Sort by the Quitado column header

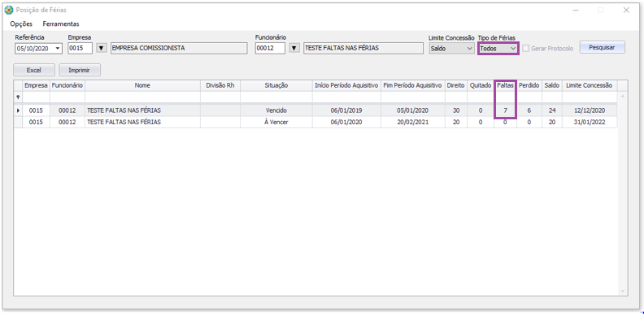point(481,86)
